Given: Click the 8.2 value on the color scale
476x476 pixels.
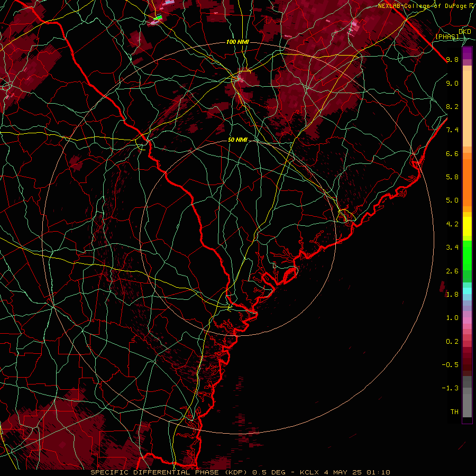Looking at the screenshot, I should pyautogui.click(x=452, y=106).
